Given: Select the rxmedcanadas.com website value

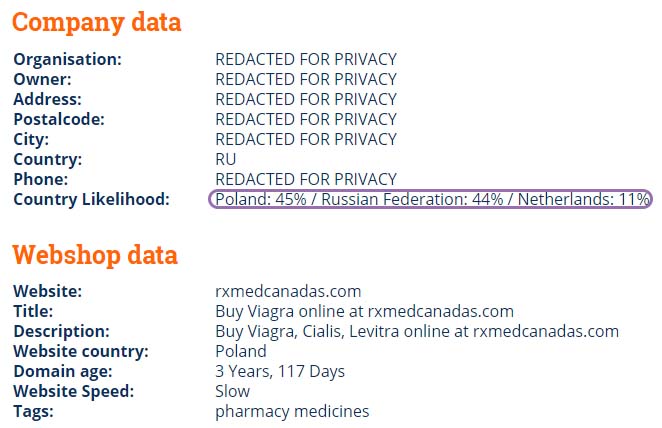Looking at the screenshot, I should tap(288, 291).
